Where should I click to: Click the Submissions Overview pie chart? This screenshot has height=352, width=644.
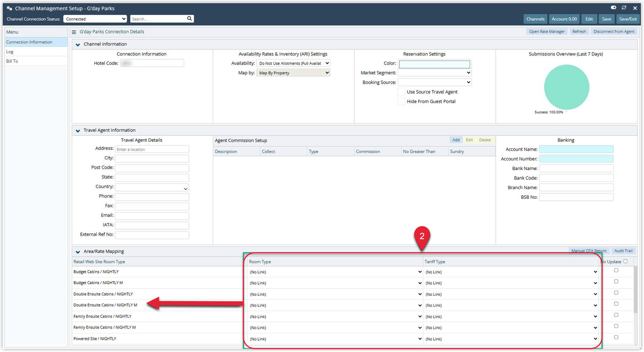[566, 87]
